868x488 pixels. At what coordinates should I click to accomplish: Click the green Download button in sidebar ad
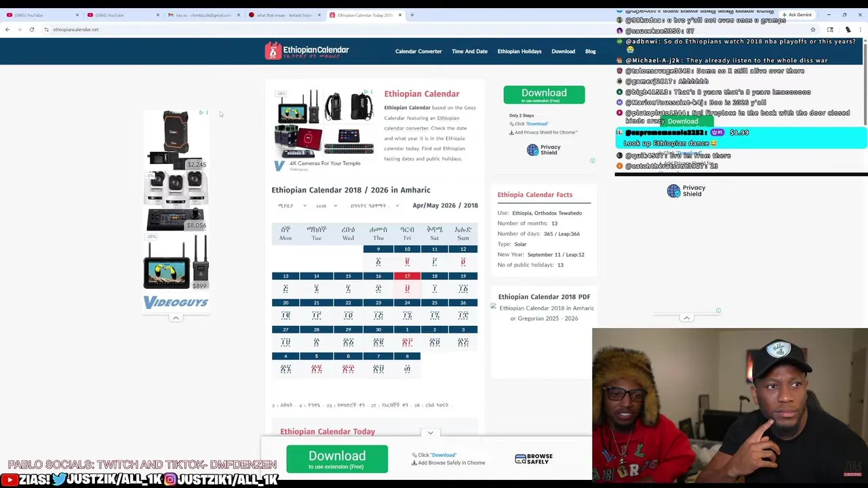544,95
